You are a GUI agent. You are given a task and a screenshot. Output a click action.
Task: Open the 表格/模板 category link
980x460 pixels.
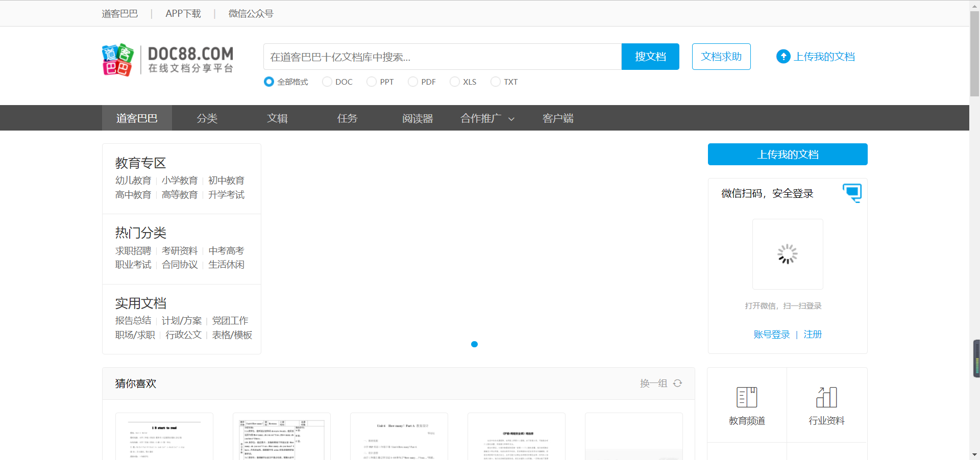point(232,335)
